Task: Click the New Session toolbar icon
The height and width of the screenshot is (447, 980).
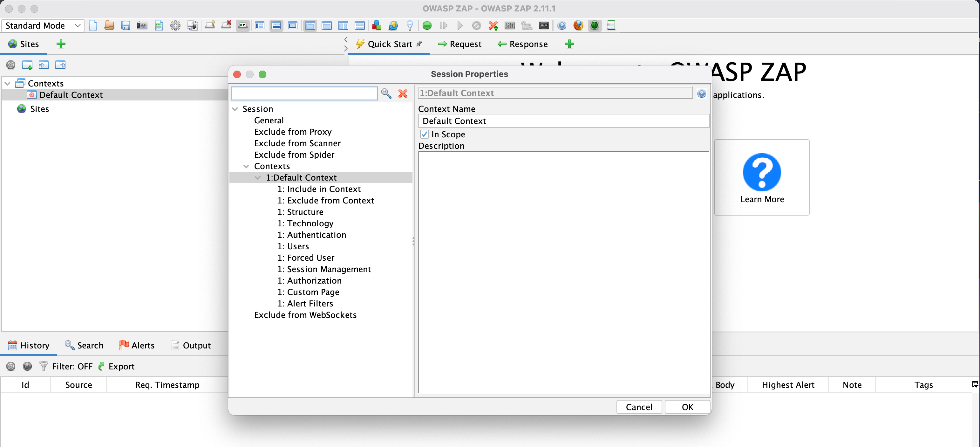Action: tap(92, 25)
